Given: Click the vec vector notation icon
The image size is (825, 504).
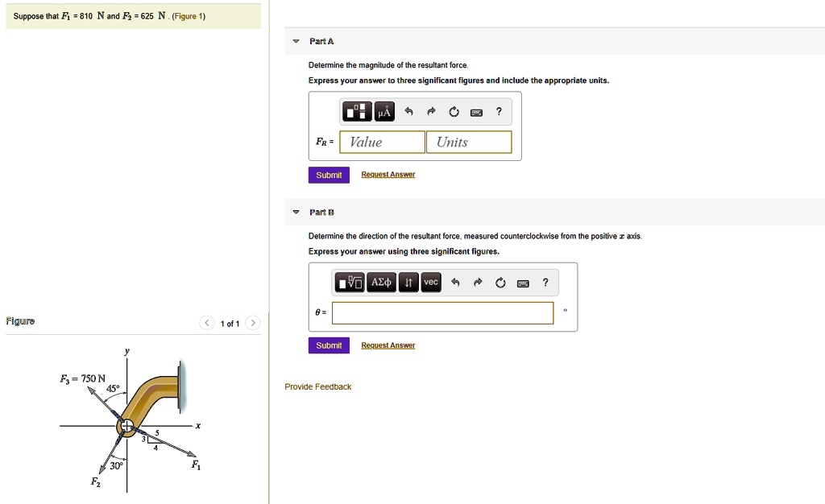Looking at the screenshot, I should pyautogui.click(x=431, y=283).
